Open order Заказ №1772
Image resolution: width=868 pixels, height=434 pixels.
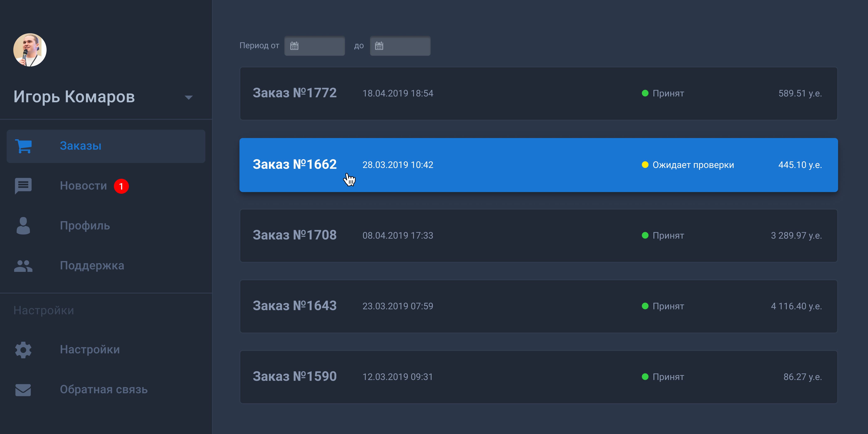coord(539,93)
